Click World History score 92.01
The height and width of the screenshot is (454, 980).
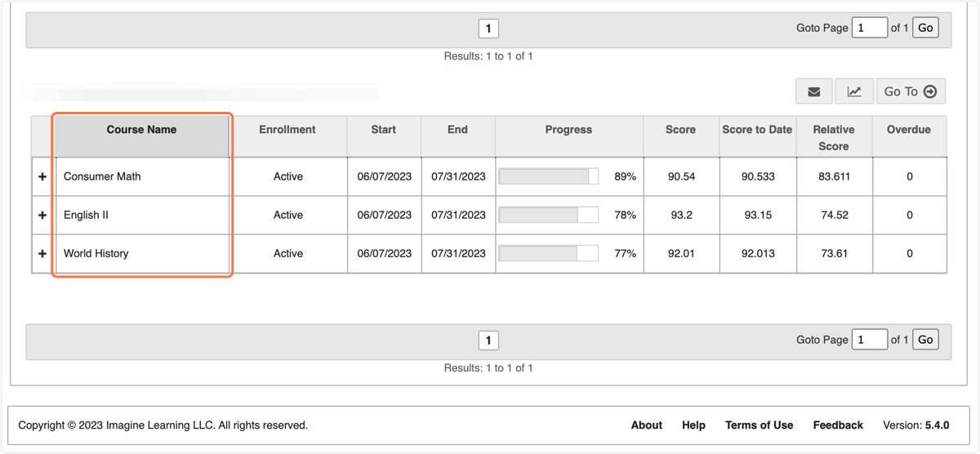pos(681,253)
